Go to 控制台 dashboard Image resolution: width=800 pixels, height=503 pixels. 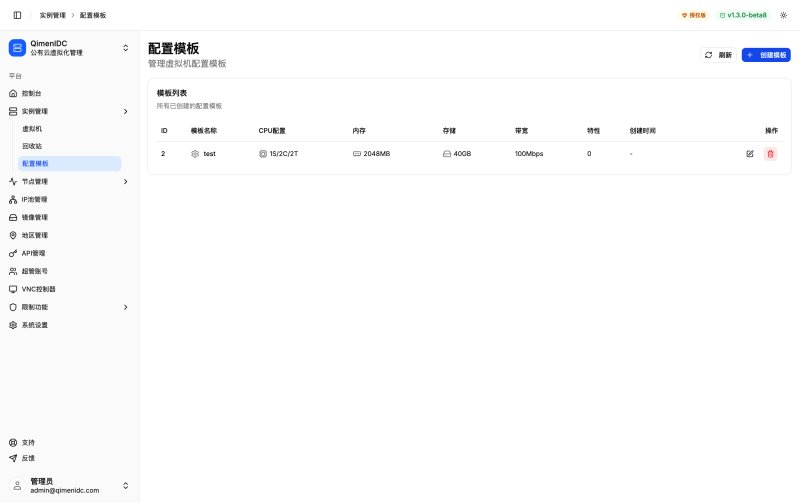(x=68, y=93)
